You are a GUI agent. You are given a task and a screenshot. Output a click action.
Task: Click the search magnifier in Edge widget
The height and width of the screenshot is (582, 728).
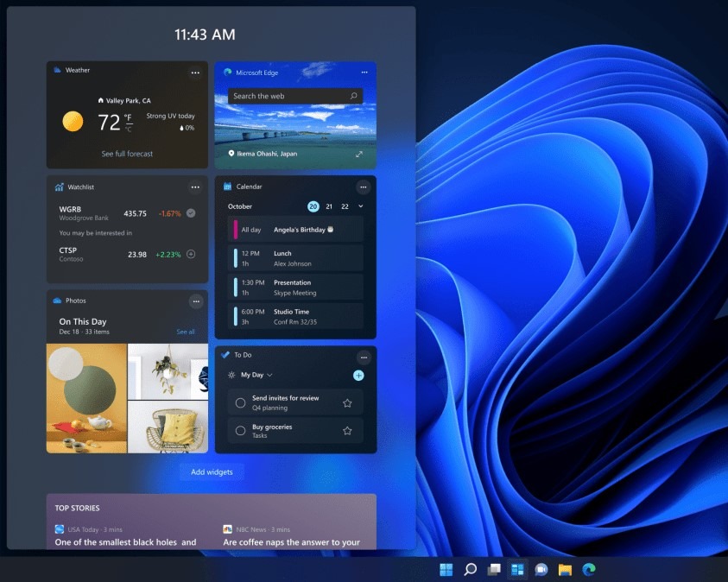click(354, 96)
